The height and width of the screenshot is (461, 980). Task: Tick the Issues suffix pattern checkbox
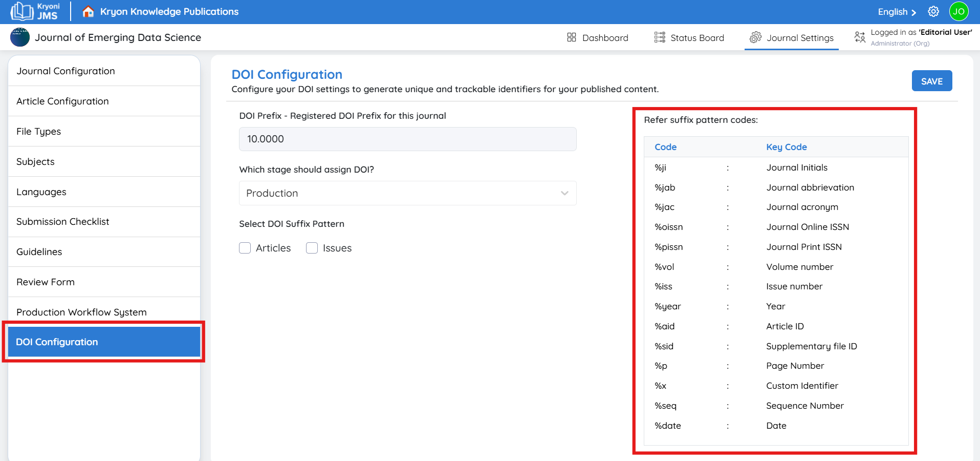pos(312,248)
